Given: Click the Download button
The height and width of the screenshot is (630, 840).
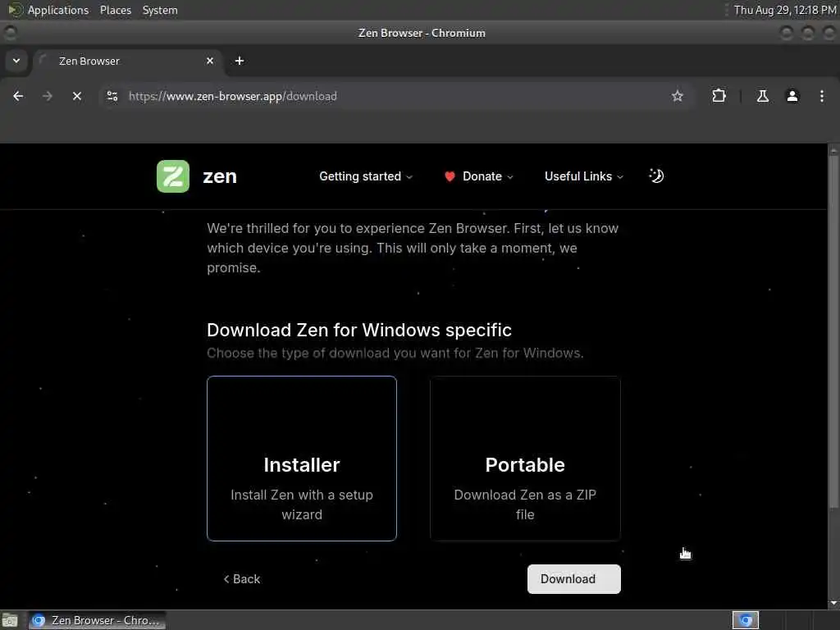Looking at the screenshot, I should tap(573, 579).
